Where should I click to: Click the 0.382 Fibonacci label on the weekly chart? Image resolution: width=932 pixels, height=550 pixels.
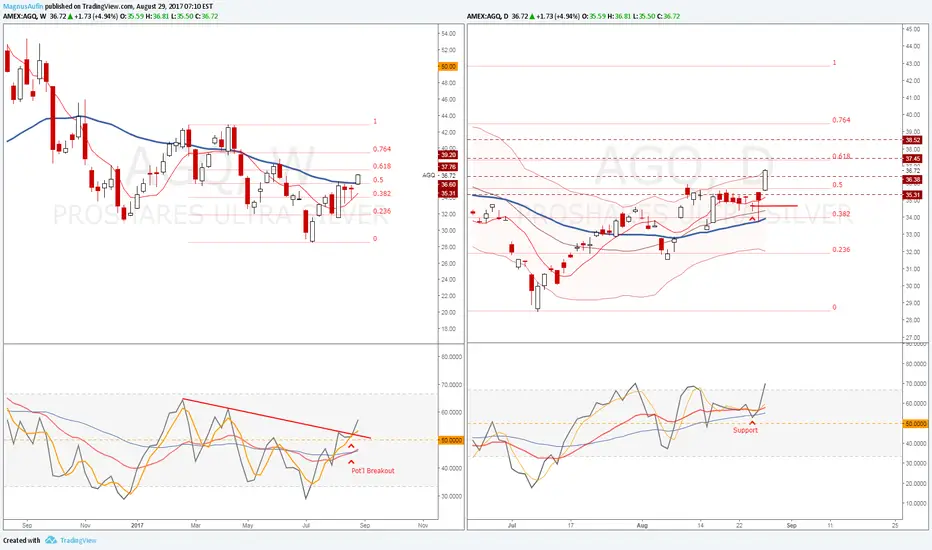[382, 193]
